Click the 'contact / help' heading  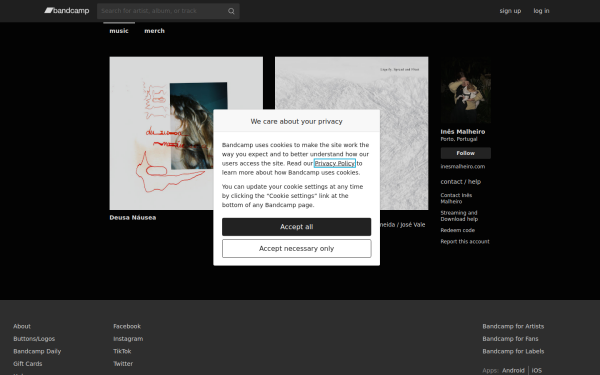(461, 182)
